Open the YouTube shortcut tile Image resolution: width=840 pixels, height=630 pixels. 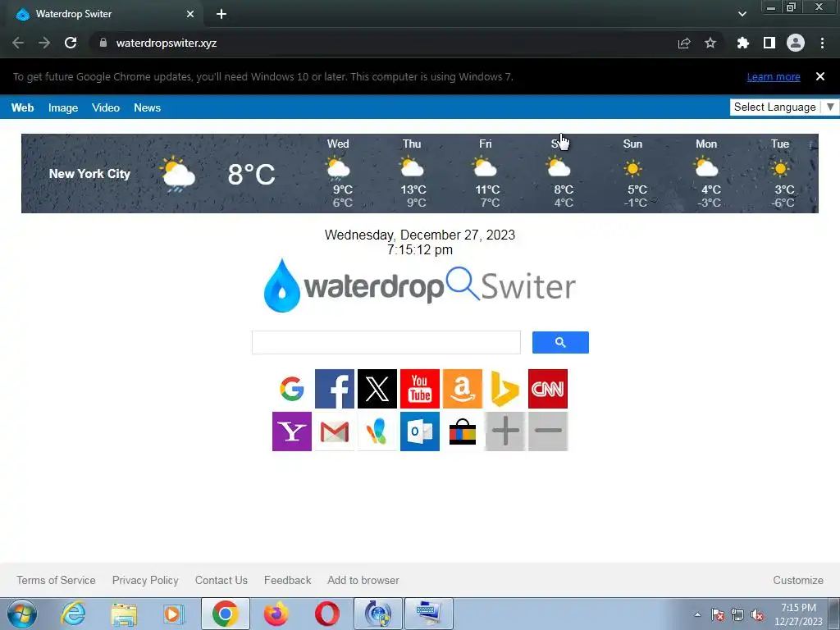pyautogui.click(x=420, y=389)
